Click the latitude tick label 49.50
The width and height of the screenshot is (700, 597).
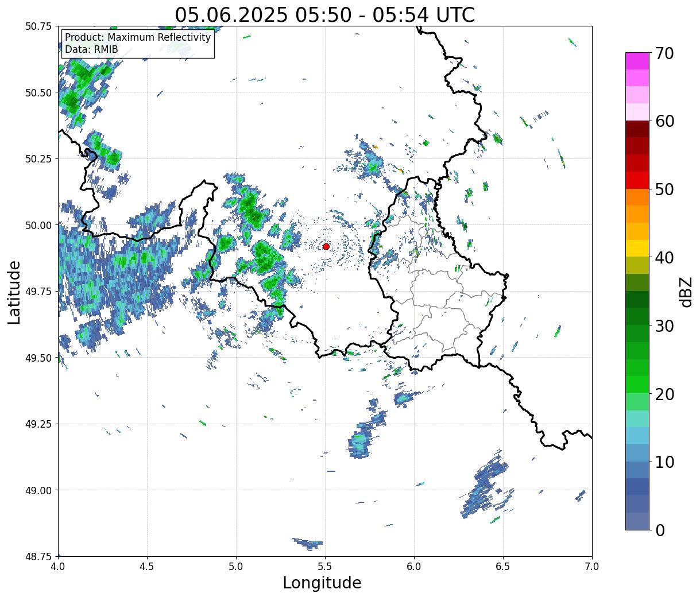[x=38, y=358]
